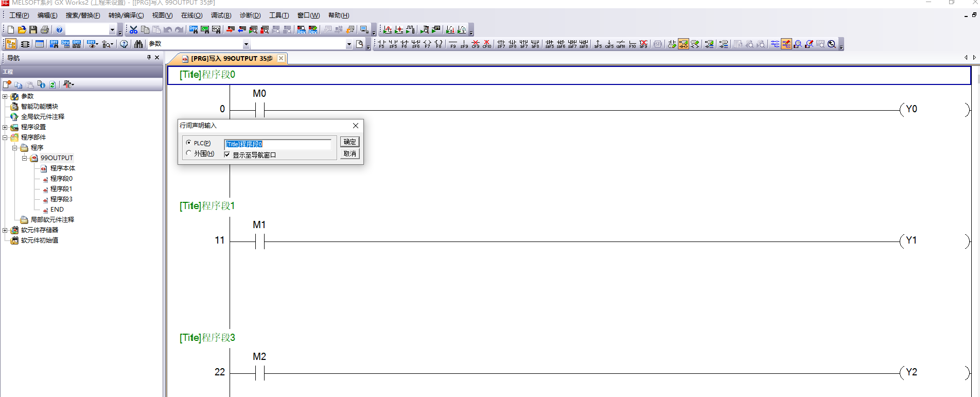Insert coil using F7 icon
The height and width of the screenshot is (397, 980).
click(x=427, y=44)
